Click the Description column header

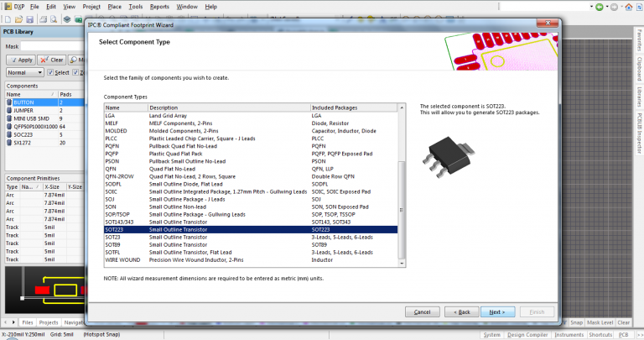click(229, 107)
